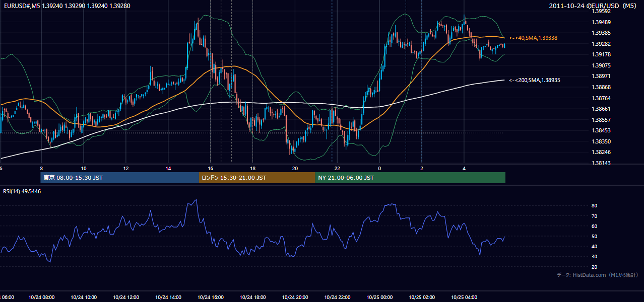The image size is (644, 302).
Task: Click hour marker 12 under the price chart
Action: 126,168
